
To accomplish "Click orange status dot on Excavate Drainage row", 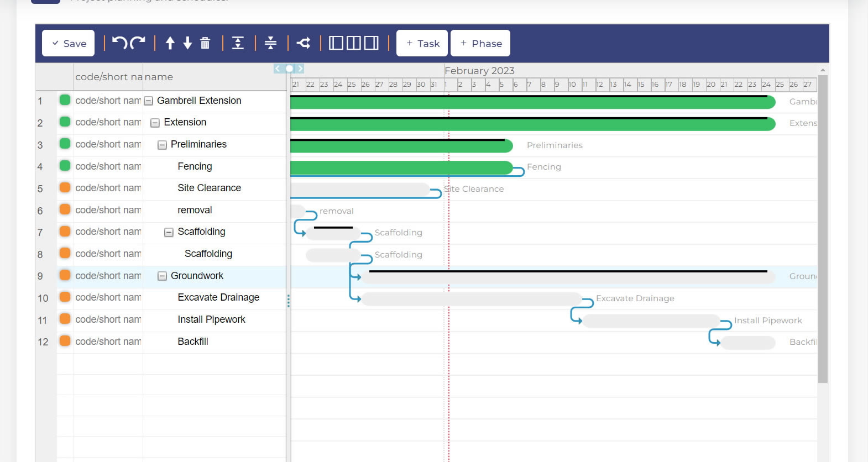I will click(65, 297).
